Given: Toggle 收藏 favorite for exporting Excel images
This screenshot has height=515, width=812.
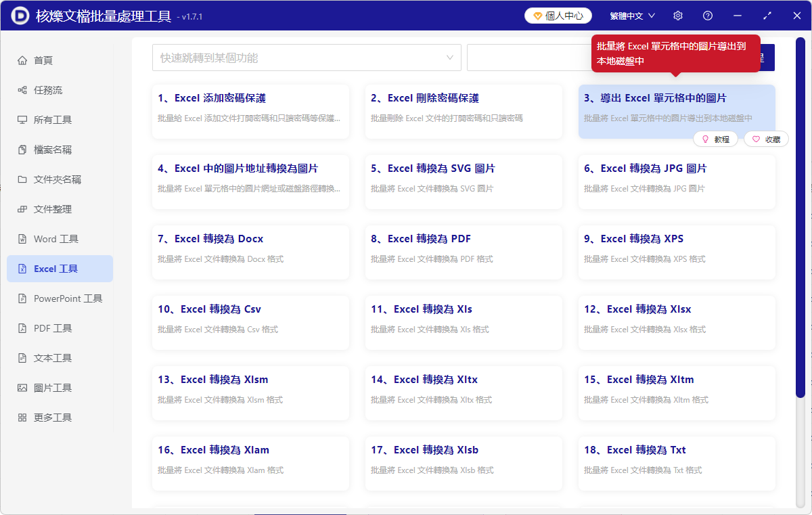Looking at the screenshot, I should [765, 138].
